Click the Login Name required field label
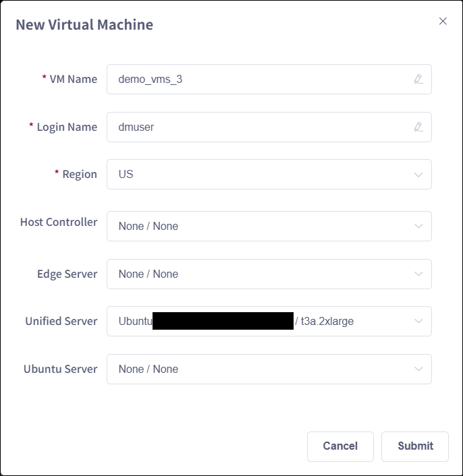Image resolution: width=463 pixels, height=476 pixels. point(67,127)
